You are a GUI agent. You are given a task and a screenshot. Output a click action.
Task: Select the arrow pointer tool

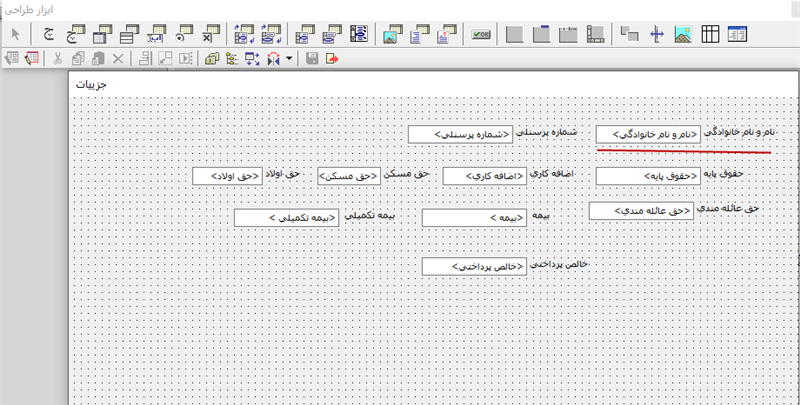click(15, 35)
